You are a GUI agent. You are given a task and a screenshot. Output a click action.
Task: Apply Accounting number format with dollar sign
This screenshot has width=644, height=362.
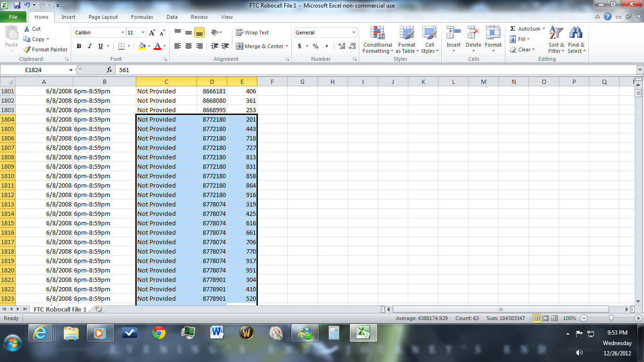tap(299, 46)
